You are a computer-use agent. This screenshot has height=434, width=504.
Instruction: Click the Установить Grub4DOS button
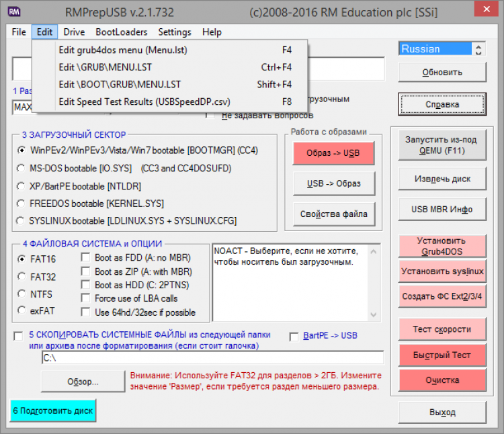coord(442,246)
